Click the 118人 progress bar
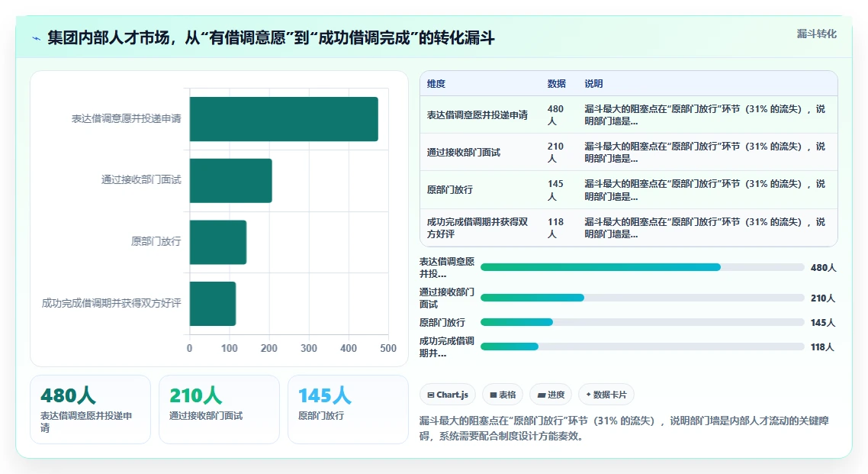The width and height of the screenshot is (868, 474). tap(642, 347)
